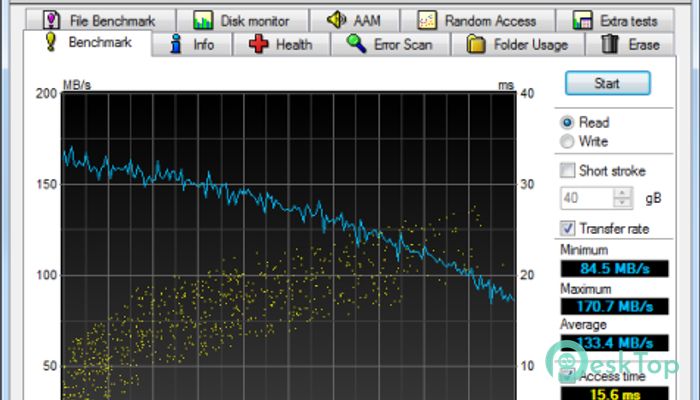700x400 pixels.
Task: Select the Read radio button
Action: pos(567,122)
